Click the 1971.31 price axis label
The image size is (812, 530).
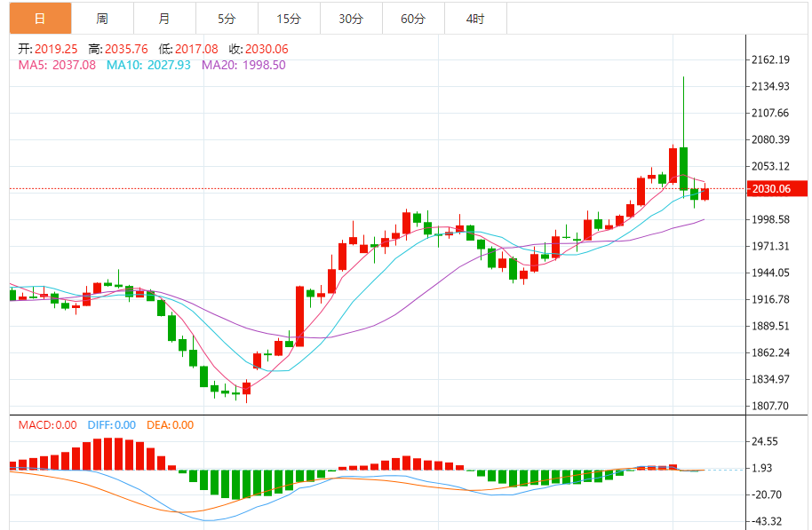click(770, 247)
